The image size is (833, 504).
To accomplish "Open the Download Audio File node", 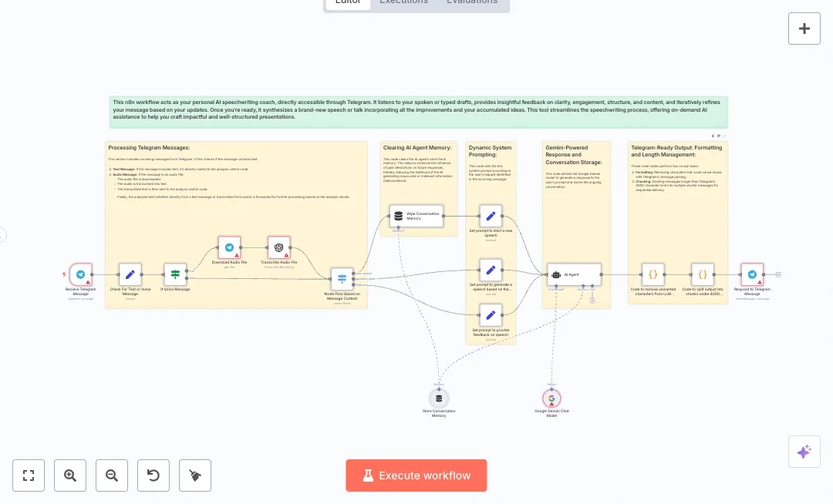I will coord(229,247).
